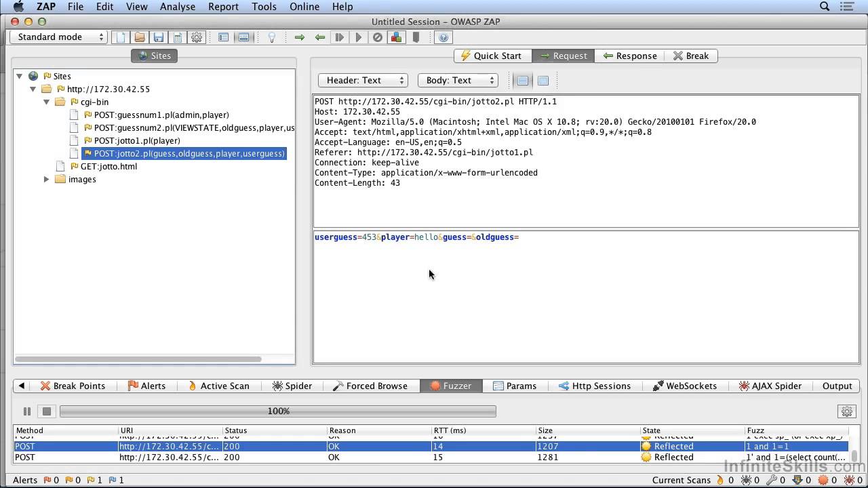
Task: Switch to the Quick Start tab
Action: 492,56
